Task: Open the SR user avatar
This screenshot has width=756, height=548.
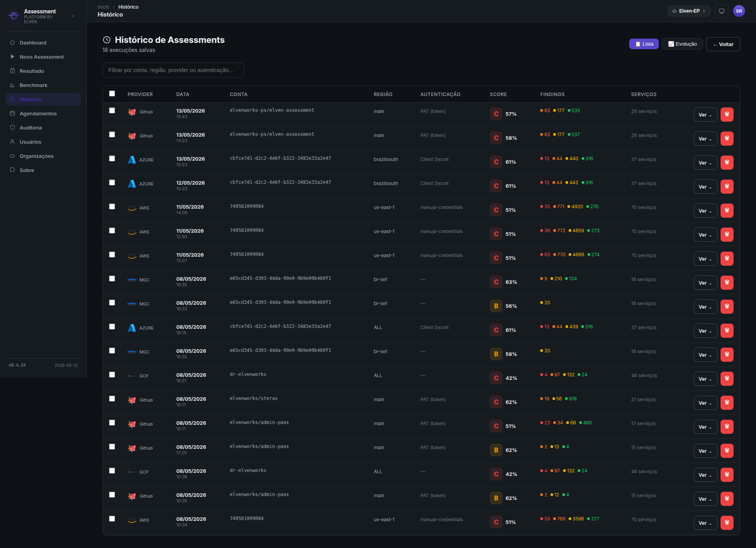Action: 739,11
